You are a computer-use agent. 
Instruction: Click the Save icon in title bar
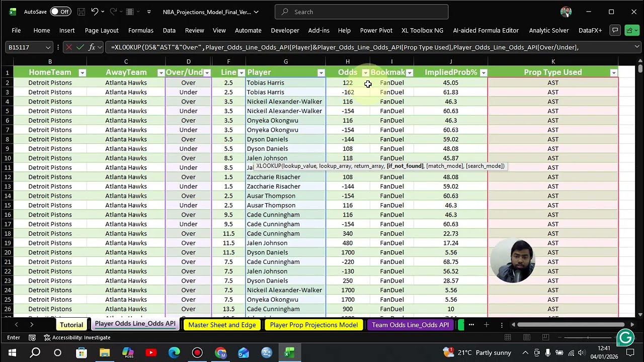(81, 12)
